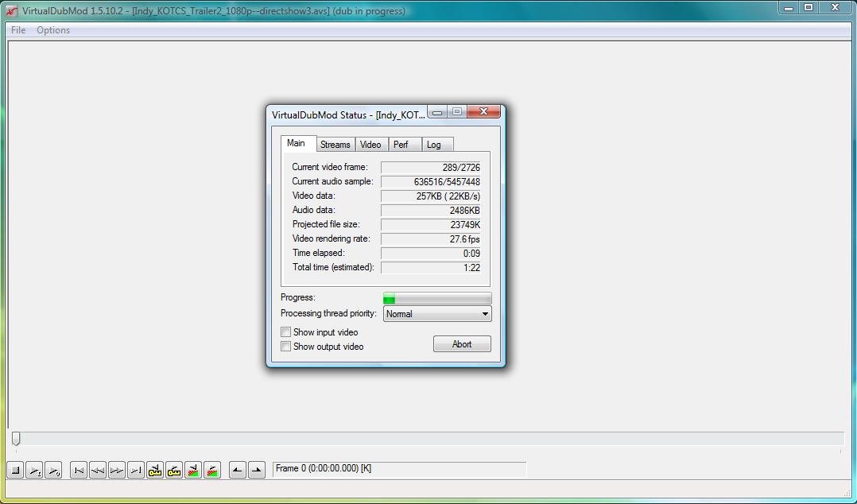Minimize the main VirtualDubMod window

click(x=789, y=8)
